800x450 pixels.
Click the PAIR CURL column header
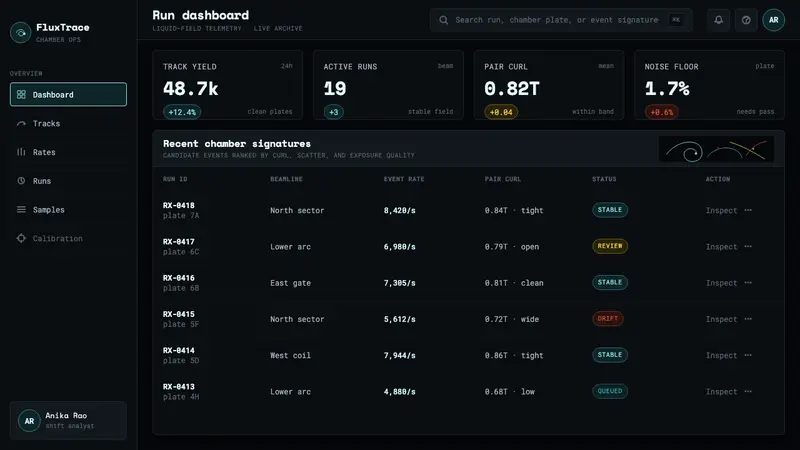coord(503,179)
